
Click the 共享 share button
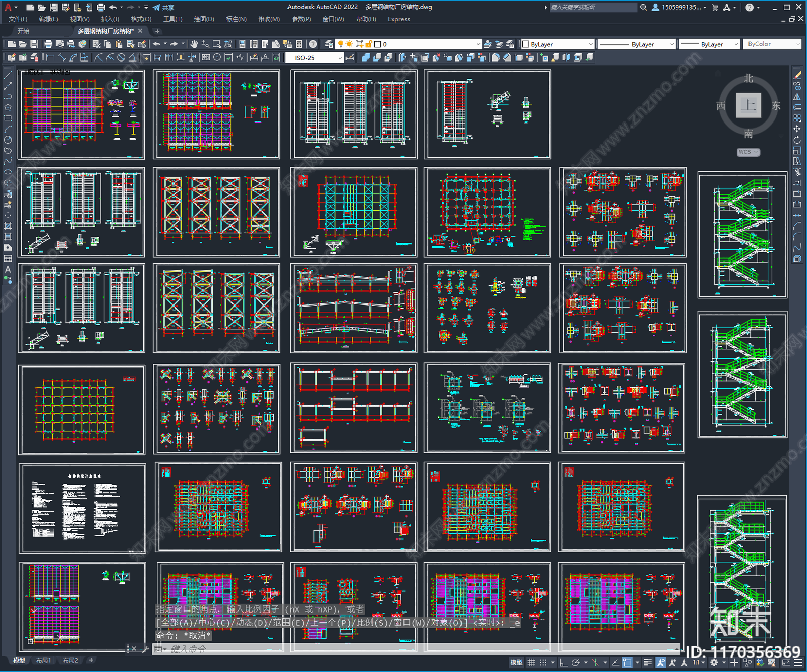[x=163, y=7]
